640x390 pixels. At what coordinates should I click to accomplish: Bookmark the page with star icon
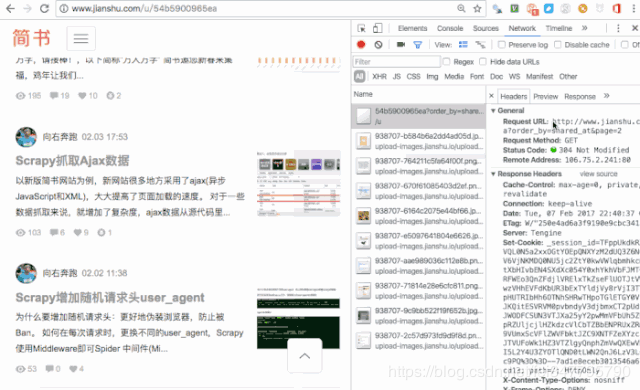(x=477, y=9)
